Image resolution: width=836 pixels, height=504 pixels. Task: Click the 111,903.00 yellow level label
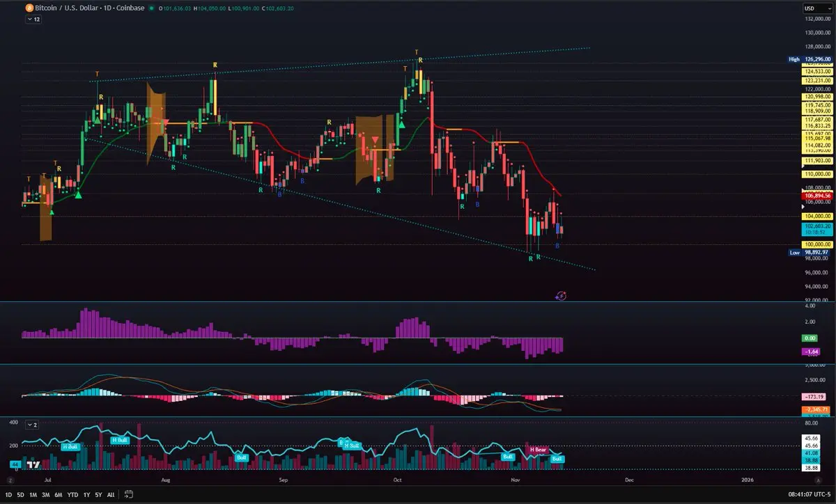(x=819, y=160)
